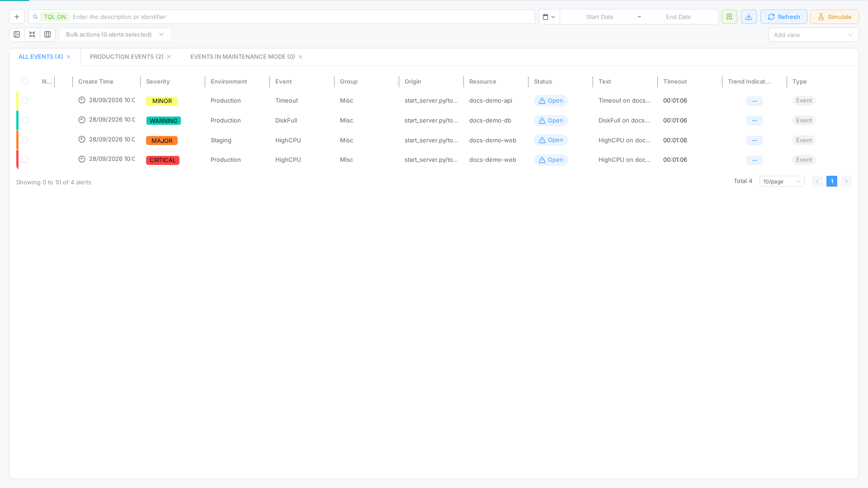This screenshot has width=868, height=488.
Task: Select the MAJOR Staging alert checkbox
Action: click(x=25, y=140)
